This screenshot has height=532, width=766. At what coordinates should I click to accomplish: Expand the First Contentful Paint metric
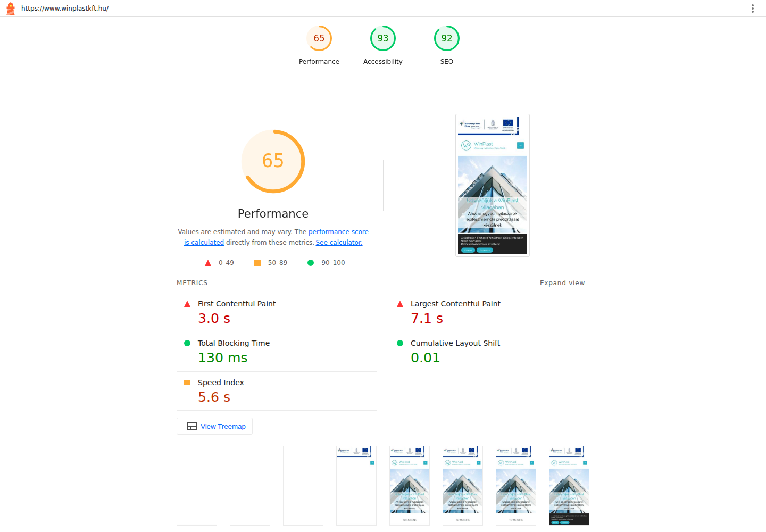pos(277,313)
